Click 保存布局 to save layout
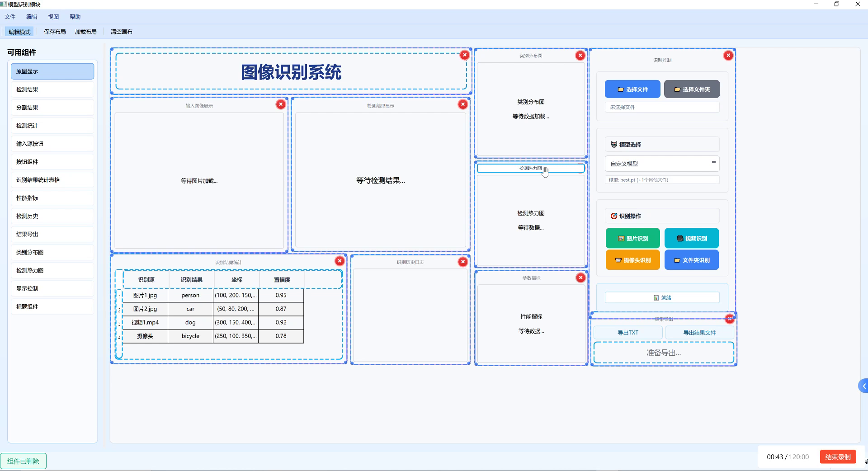 click(54, 31)
